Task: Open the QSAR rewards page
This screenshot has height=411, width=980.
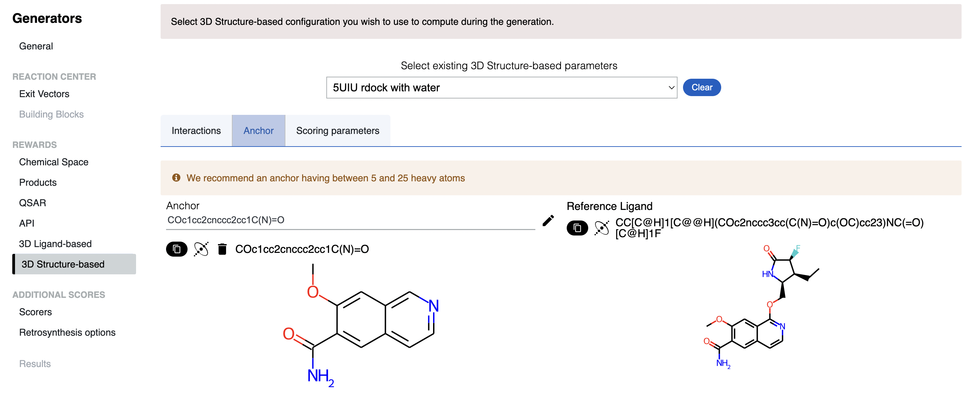Action: pyautogui.click(x=32, y=203)
